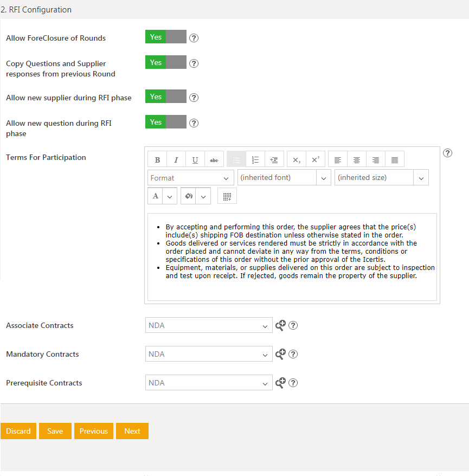The width and height of the screenshot is (469, 476).
Task: Toggle Allow new question during RFI phase
Action: 165,123
